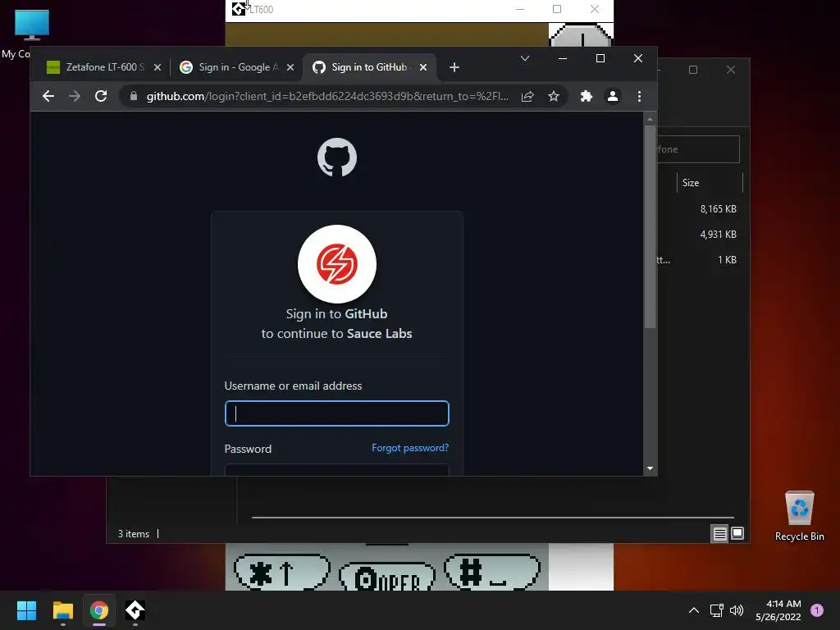840x630 pixels.
Task: Close the Sign in - Google tab
Action: [290, 67]
